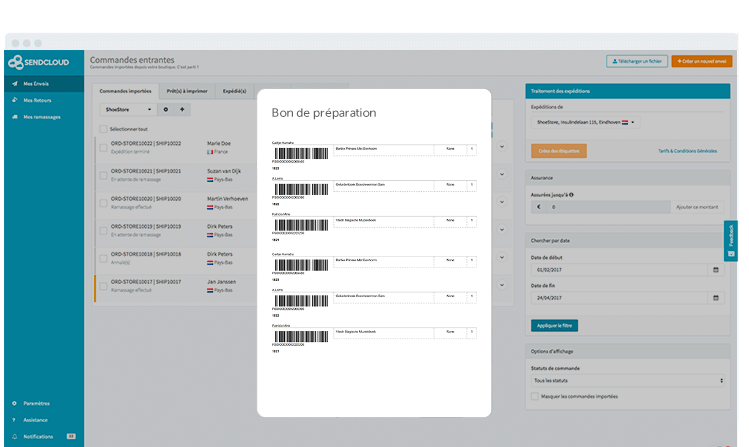Click the Mes Retours return icon
749x447 pixels.
[x=15, y=100]
